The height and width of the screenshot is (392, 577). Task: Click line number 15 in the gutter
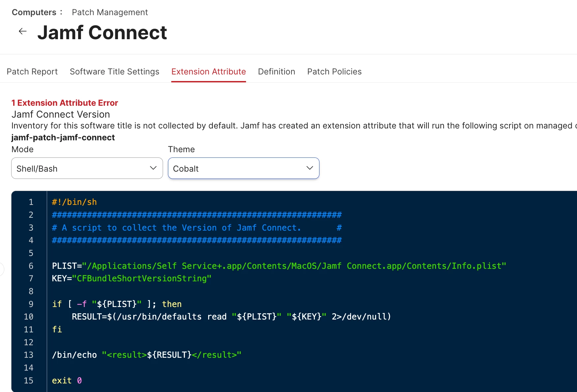[29, 380]
